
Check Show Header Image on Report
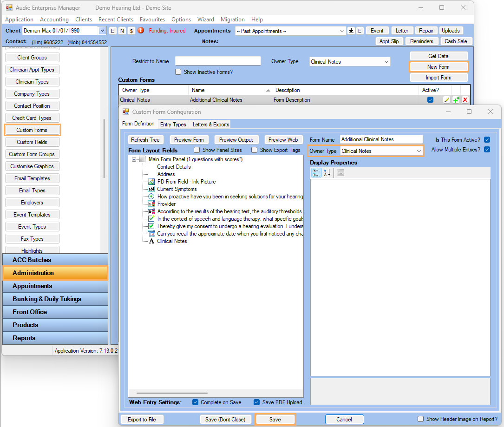(420, 419)
